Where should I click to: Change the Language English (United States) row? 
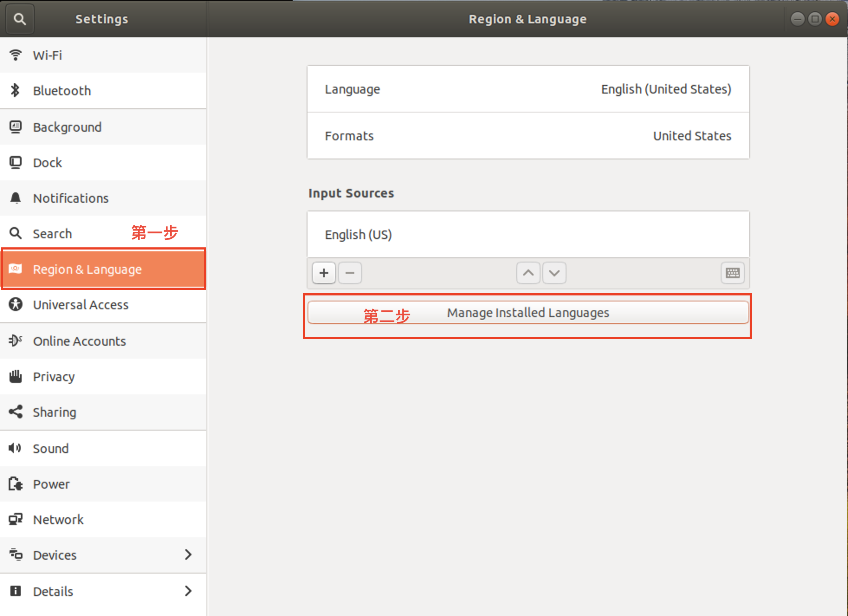click(x=528, y=89)
